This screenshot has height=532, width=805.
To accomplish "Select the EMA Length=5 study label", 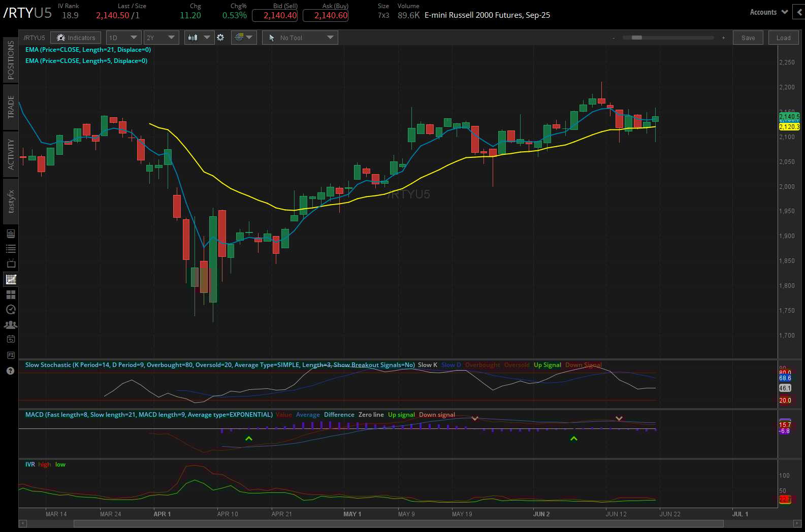I will (86, 61).
